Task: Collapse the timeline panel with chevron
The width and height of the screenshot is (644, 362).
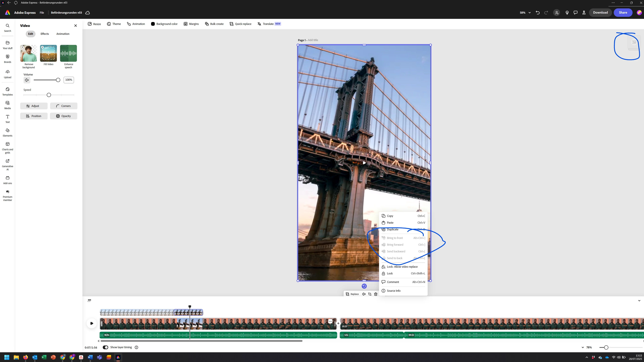Action: point(639,300)
